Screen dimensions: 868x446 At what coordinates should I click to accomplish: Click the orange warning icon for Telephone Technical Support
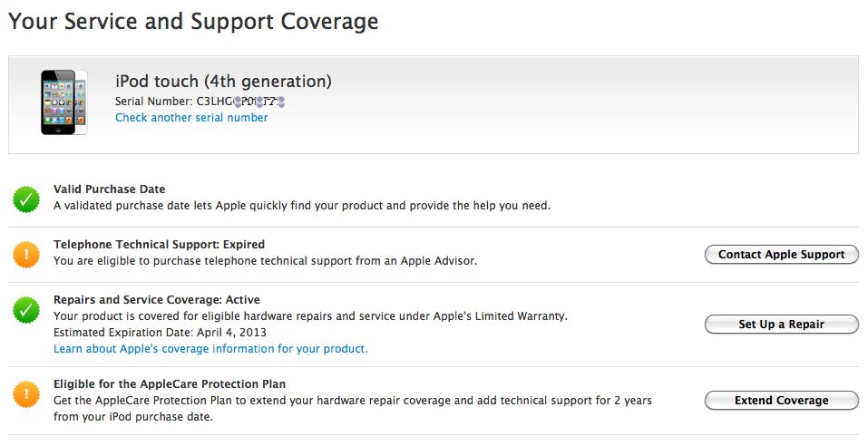[26, 255]
